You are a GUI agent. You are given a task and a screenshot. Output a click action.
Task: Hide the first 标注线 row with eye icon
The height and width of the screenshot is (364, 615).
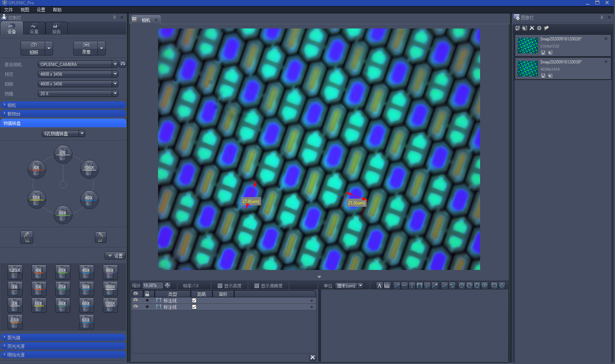pos(136,300)
